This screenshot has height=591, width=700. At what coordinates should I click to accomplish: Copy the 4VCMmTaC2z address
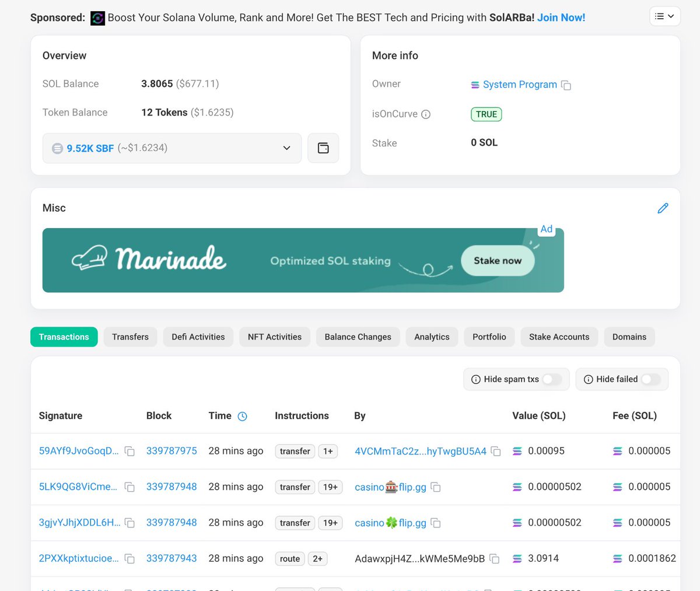[x=496, y=452]
